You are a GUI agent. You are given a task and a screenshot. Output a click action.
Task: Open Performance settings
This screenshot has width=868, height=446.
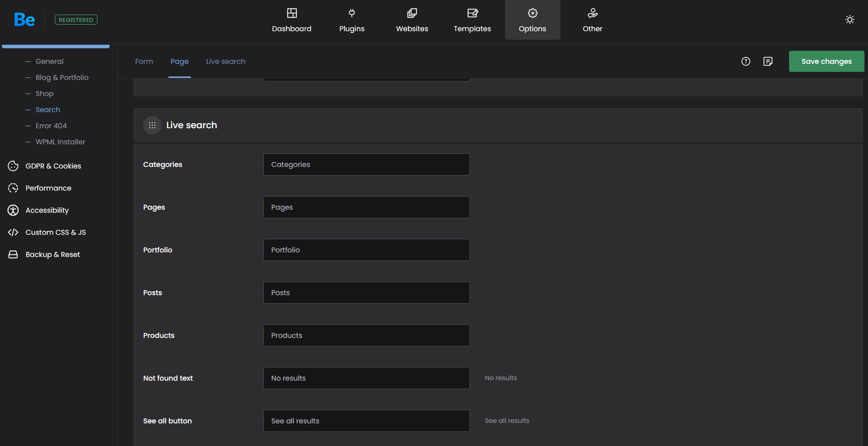pos(48,188)
